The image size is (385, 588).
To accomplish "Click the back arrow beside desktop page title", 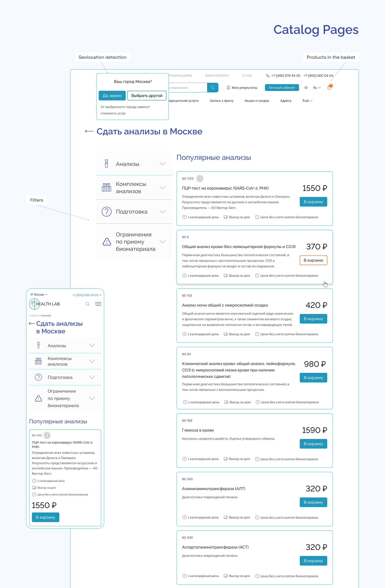I will [x=89, y=131].
